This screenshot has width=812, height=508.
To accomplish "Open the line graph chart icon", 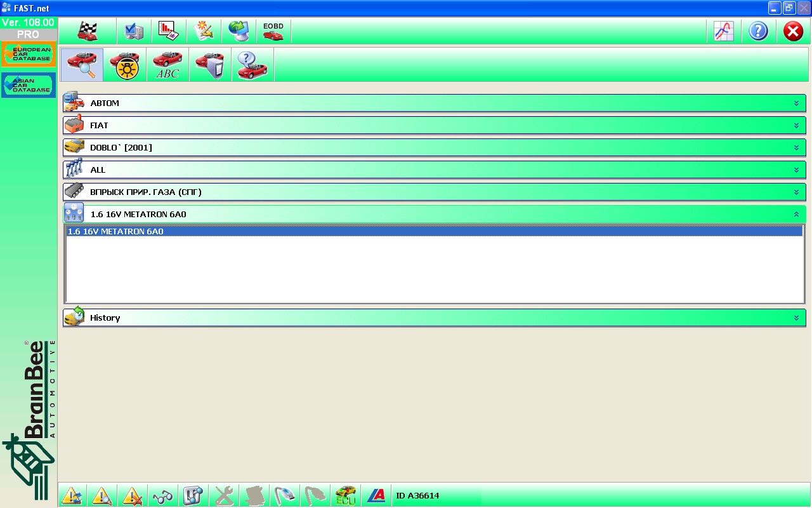I will pos(724,30).
